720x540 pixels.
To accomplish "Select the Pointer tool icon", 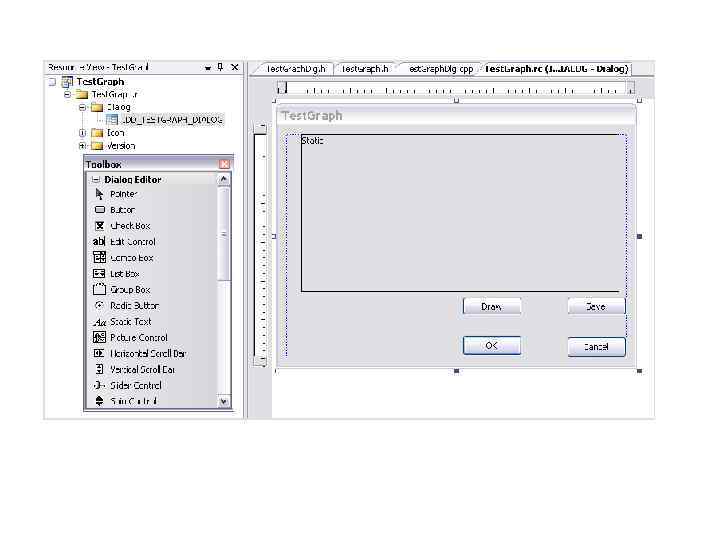I will (x=99, y=194).
